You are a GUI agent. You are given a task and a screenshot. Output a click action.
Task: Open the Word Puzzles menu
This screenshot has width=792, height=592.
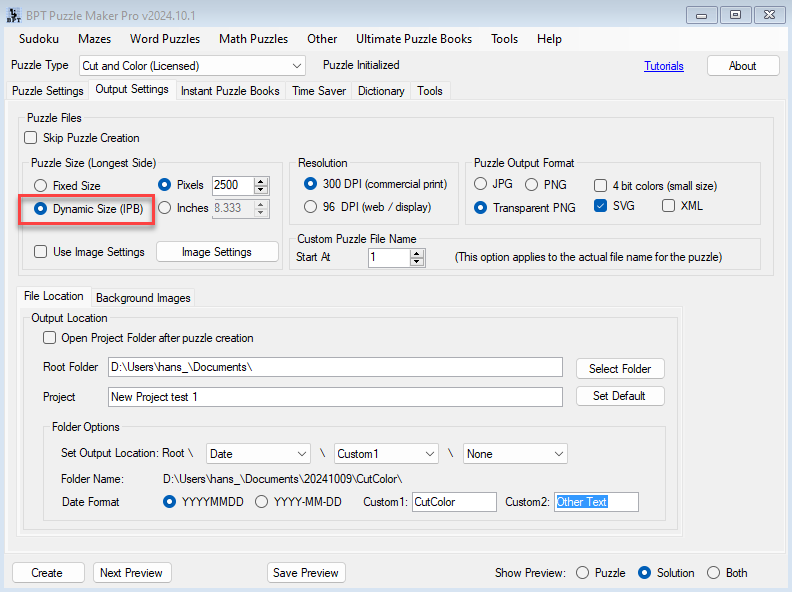[x=164, y=39]
